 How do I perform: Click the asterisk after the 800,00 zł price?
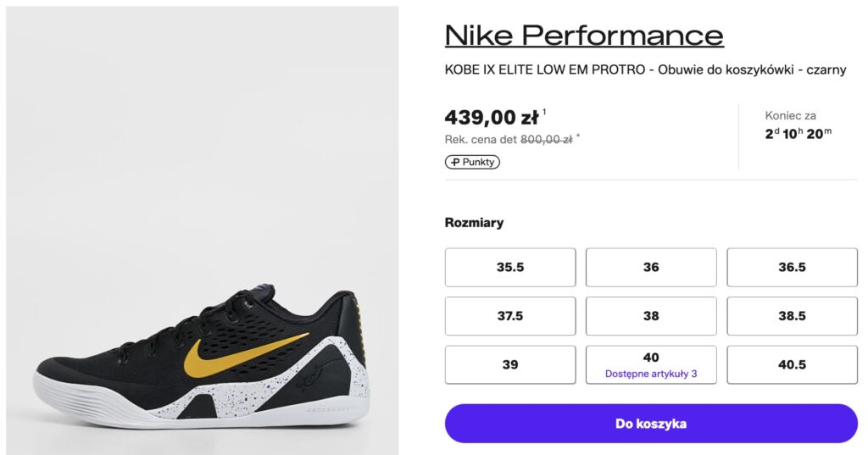[579, 136]
